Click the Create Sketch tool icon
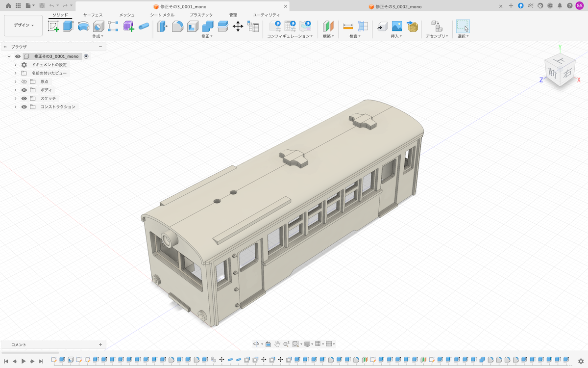Viewport: 588px width, 368px height. [x=53, y=26]
